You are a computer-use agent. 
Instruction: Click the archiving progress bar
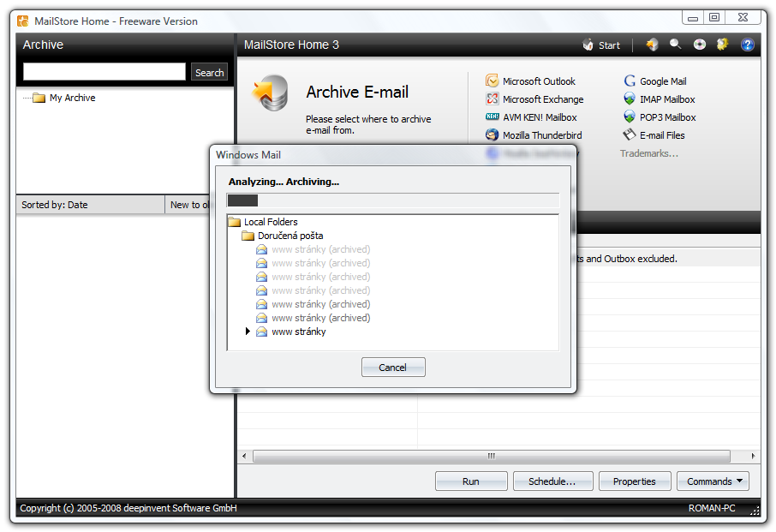tap(393, 200)
